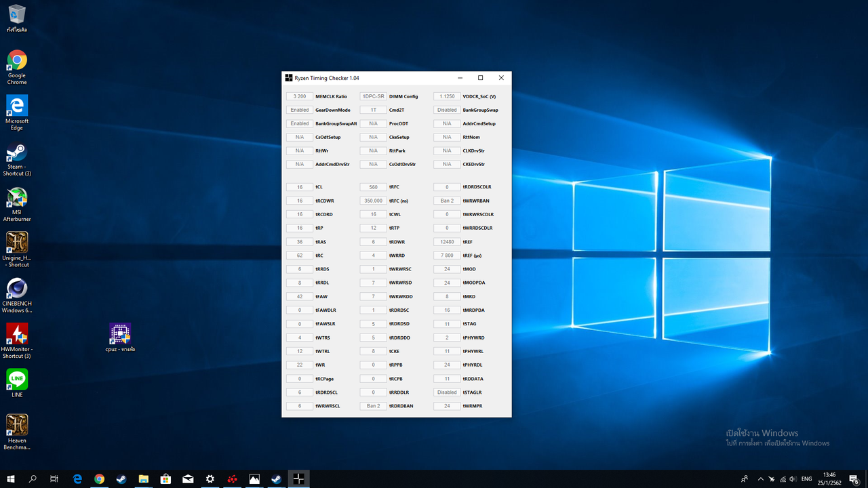Select the LINE desktop icon
The width and height of the screenshot is (868, 488).
tap(17, 383)
